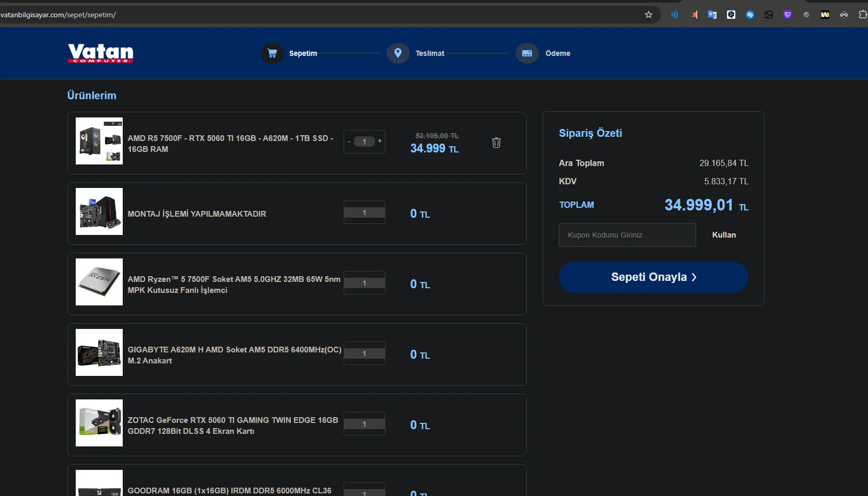Screen dimensions: 868x496
Task: Delete the AMD R5 7500F PC from cart
Action: [496, 143]
